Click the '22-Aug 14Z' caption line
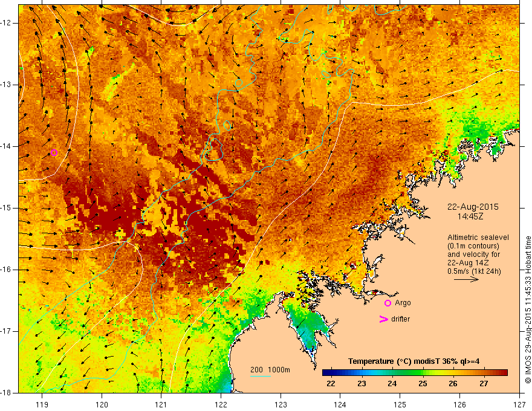 coord(468,263)
